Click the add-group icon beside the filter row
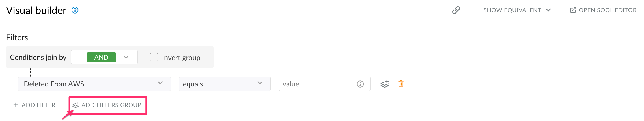Screen dimensions: 644x121 (x=385, y=84)
